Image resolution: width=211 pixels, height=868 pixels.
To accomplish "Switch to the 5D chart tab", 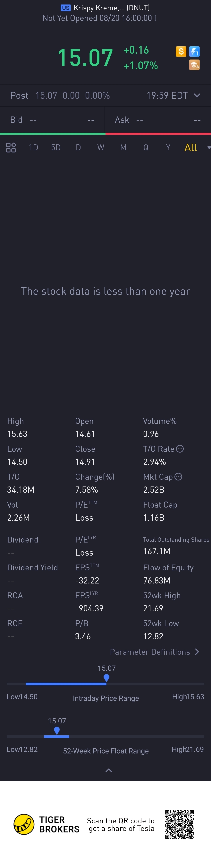I will 56,148.
